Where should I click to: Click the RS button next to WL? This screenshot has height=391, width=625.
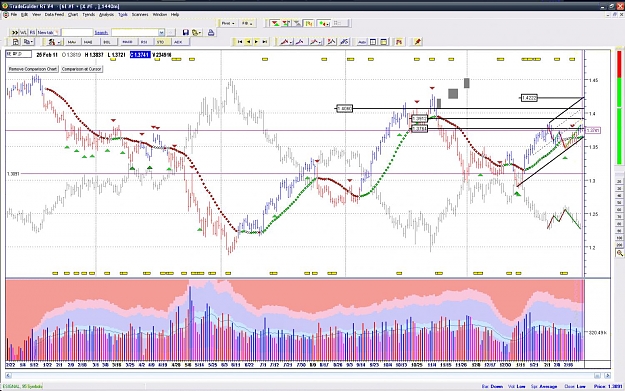pos(32,33)
